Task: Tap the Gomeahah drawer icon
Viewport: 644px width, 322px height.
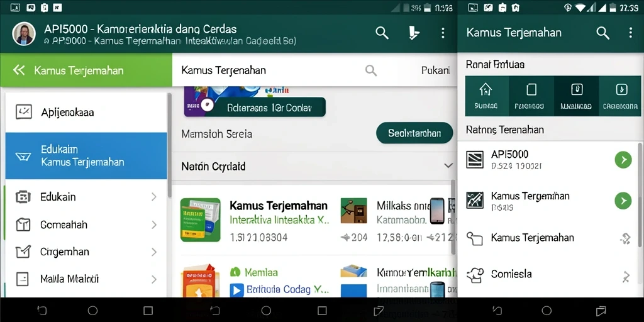Action: tap(23, 225)
